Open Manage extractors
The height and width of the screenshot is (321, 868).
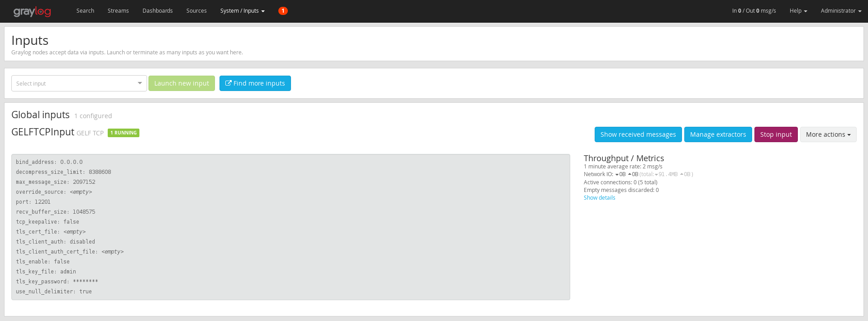(718, 134)
